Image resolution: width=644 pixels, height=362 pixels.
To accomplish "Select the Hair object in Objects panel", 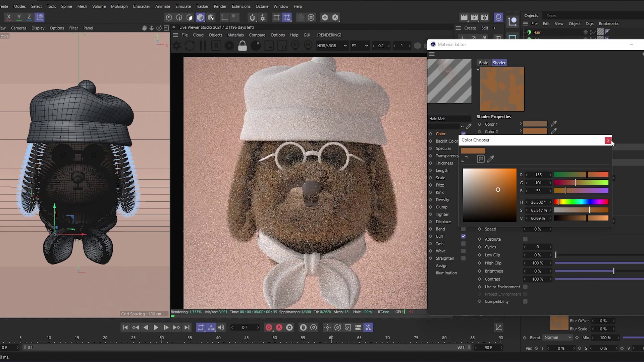I will click(x=537, y=32).
